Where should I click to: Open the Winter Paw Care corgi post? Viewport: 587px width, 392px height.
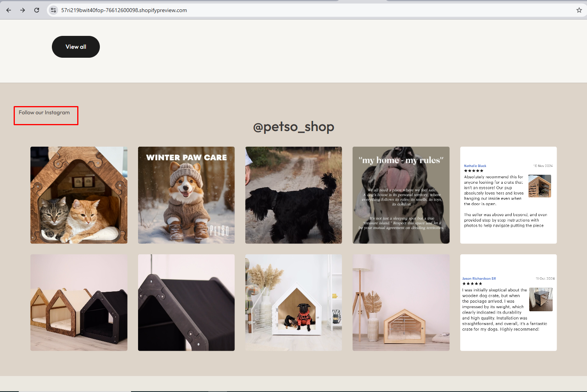coord(186,195)
